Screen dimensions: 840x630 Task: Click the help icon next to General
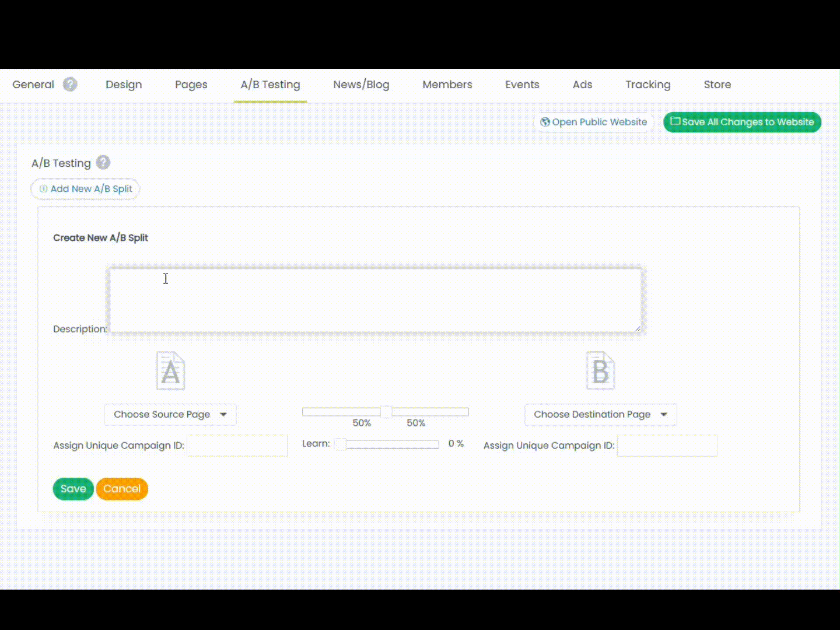[70, 85]
